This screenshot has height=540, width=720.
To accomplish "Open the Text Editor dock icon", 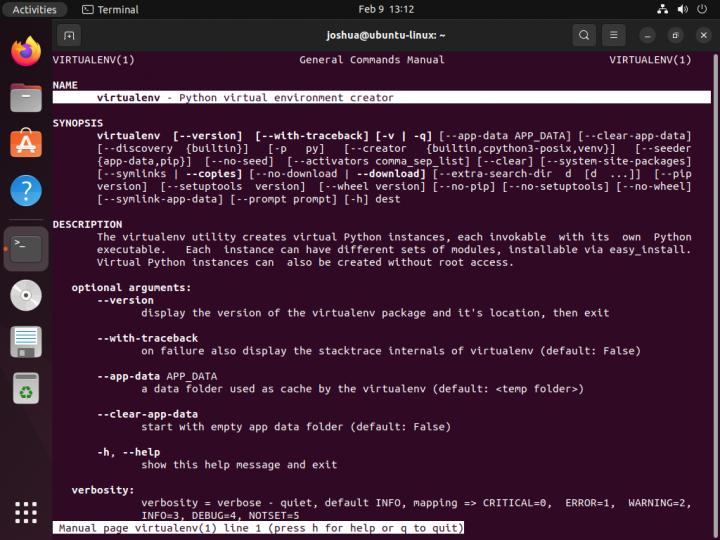I will click(26, 341).
